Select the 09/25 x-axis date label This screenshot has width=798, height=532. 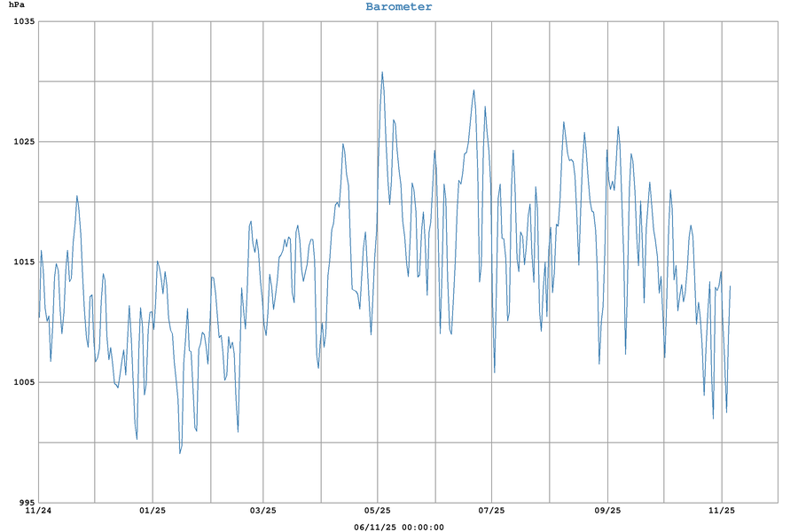(607, 511)
